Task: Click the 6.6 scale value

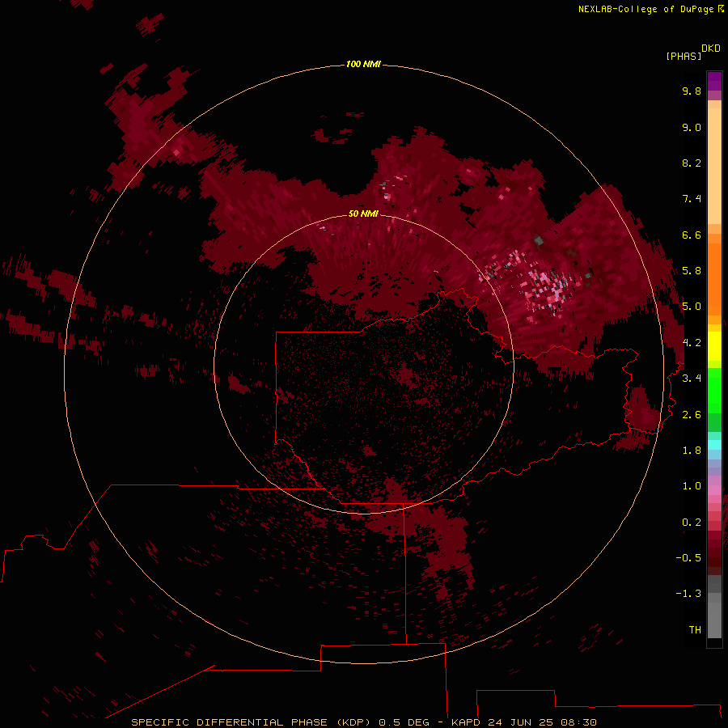Action: (x=692, y=235)
